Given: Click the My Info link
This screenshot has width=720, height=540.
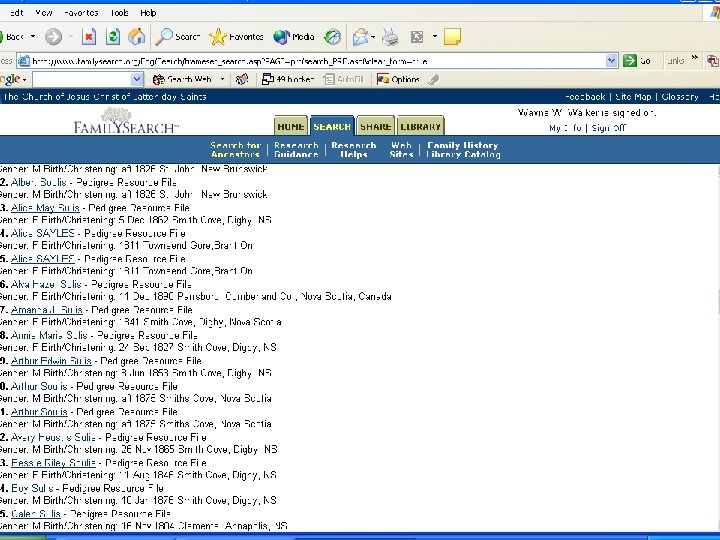Looking at the screenshot, I should coord(565,128).
